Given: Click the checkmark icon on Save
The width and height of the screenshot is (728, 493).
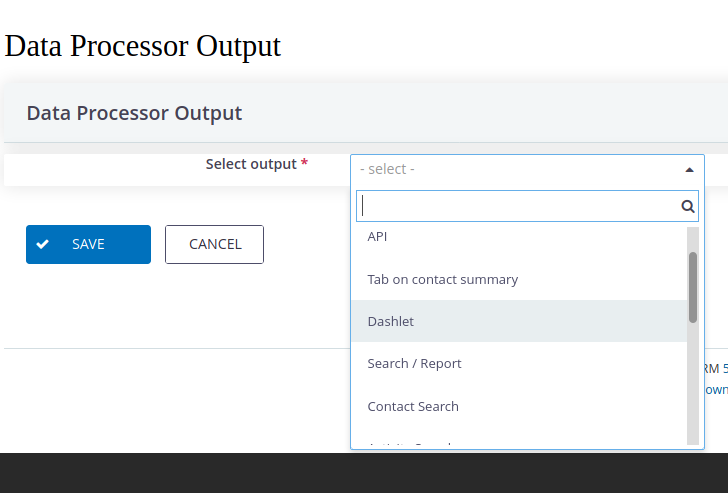Looking at the screenshot, I should pyautogui.click(x=43, y=244).
